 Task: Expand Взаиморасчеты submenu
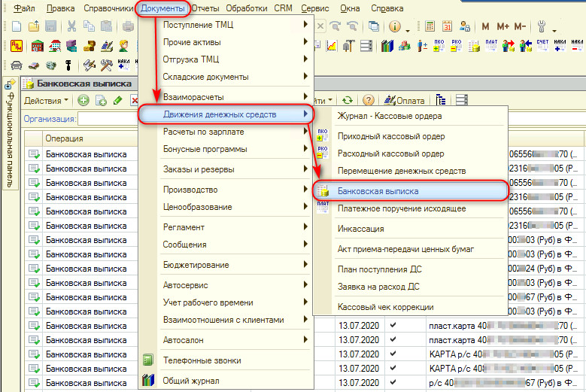click(226, 97)
